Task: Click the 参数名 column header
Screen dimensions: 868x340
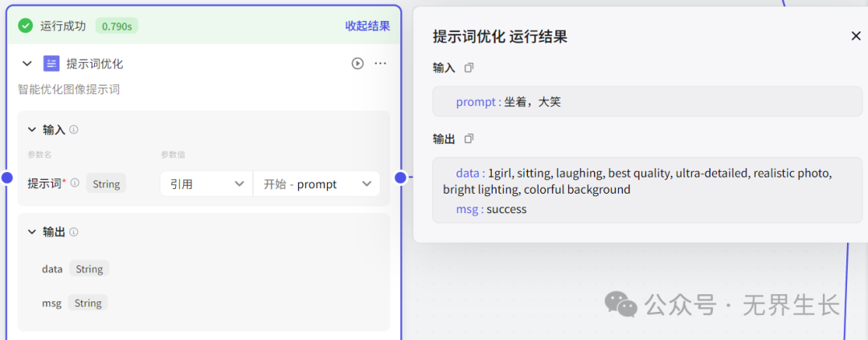Action: pos(40,154)
